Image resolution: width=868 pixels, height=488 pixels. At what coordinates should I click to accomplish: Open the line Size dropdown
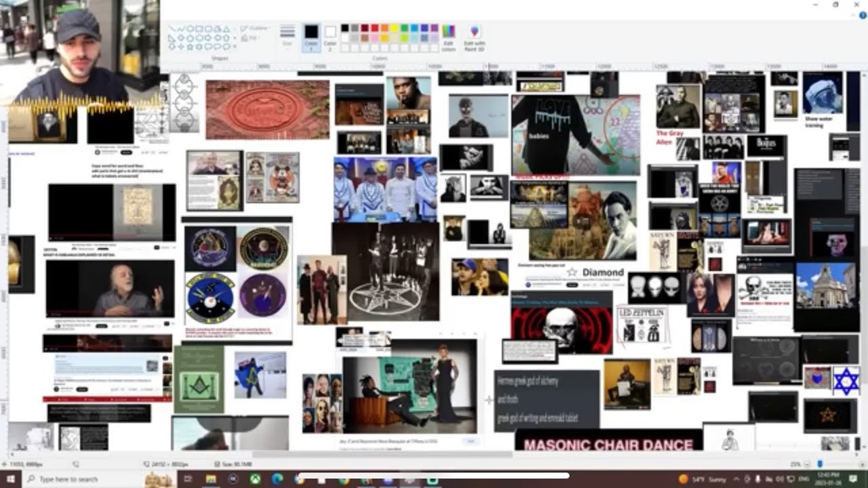(288, 36)
